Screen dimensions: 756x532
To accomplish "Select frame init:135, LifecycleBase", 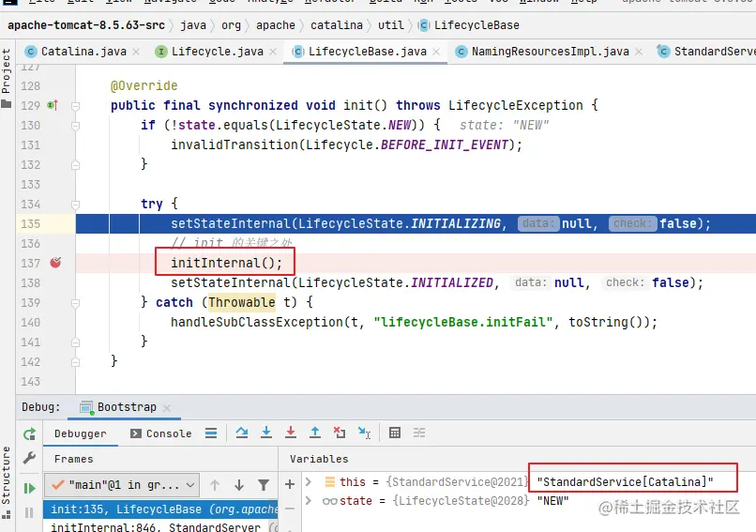I will click(x=160, y=509).
